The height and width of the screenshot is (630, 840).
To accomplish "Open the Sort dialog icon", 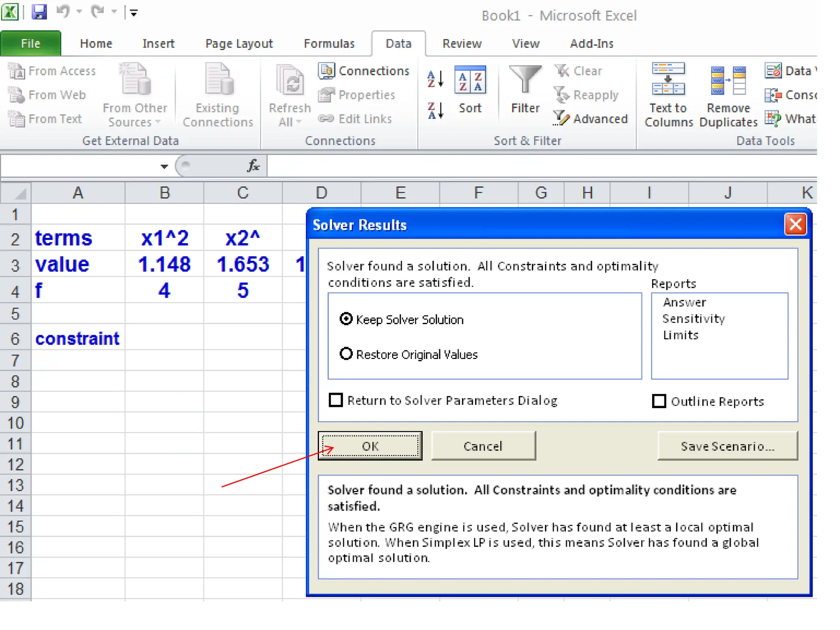I will coord(470,81).
